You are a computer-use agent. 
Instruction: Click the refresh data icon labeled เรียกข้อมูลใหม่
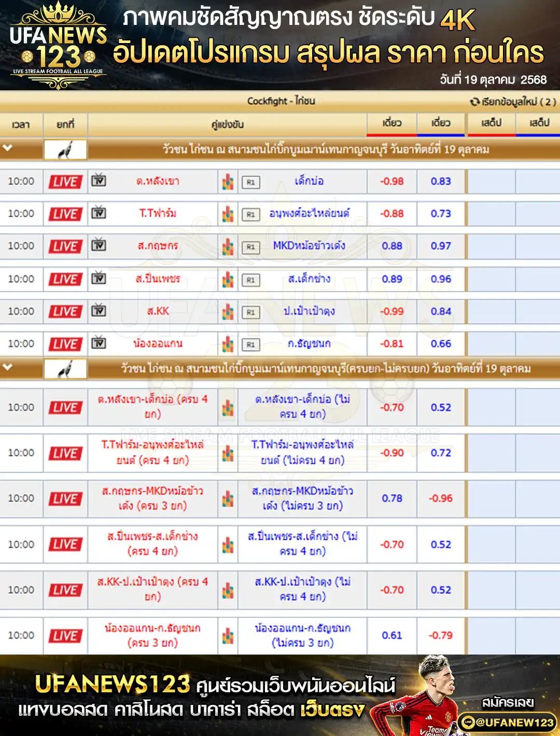(474, 102)
